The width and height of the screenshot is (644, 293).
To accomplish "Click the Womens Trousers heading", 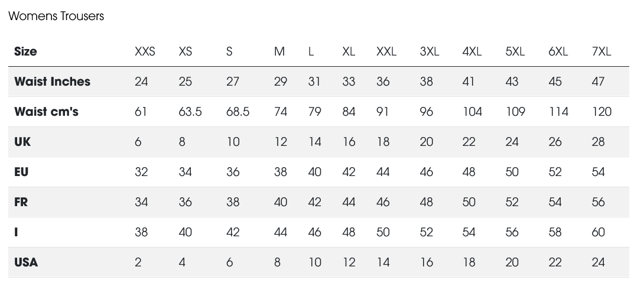I will coord(56,16).
